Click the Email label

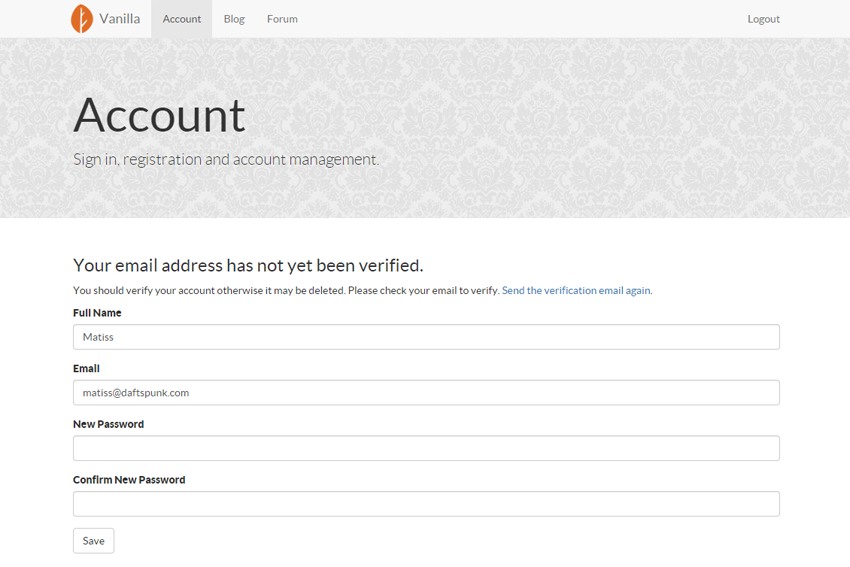(86, 369)
